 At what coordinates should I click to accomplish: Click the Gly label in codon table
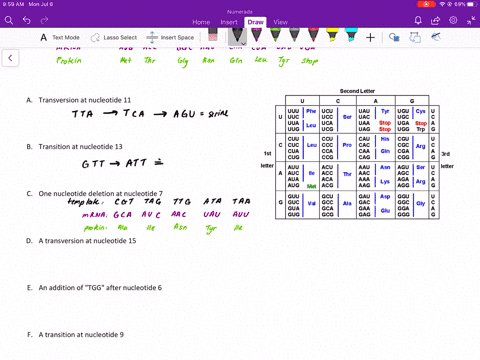point(421,203)
